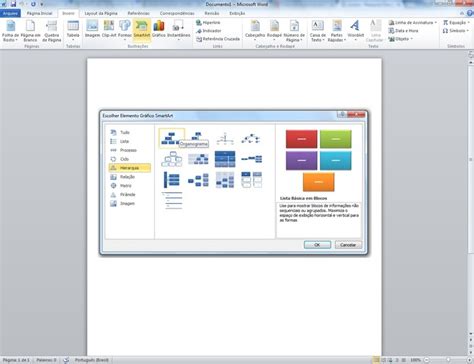Insert a picture with the Imagem button
The image size is (474, 364).
pyautogui.click(x=92, y=29)
